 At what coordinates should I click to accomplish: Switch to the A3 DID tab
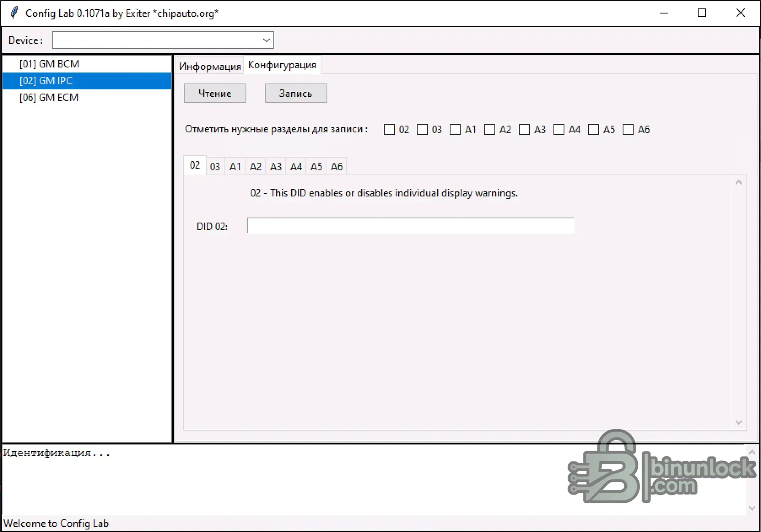tap(276, 167)
